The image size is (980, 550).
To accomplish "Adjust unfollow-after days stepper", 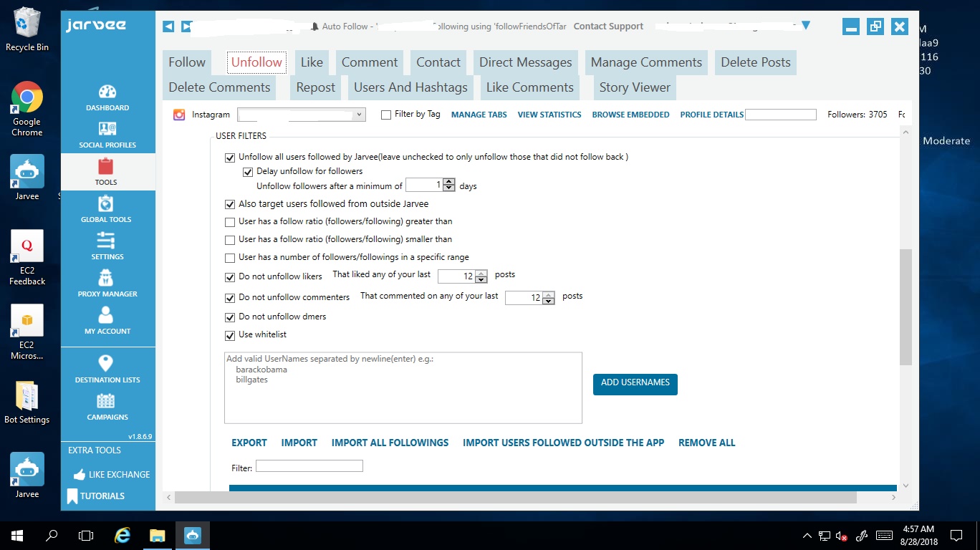I will click(x=449, y=185).
